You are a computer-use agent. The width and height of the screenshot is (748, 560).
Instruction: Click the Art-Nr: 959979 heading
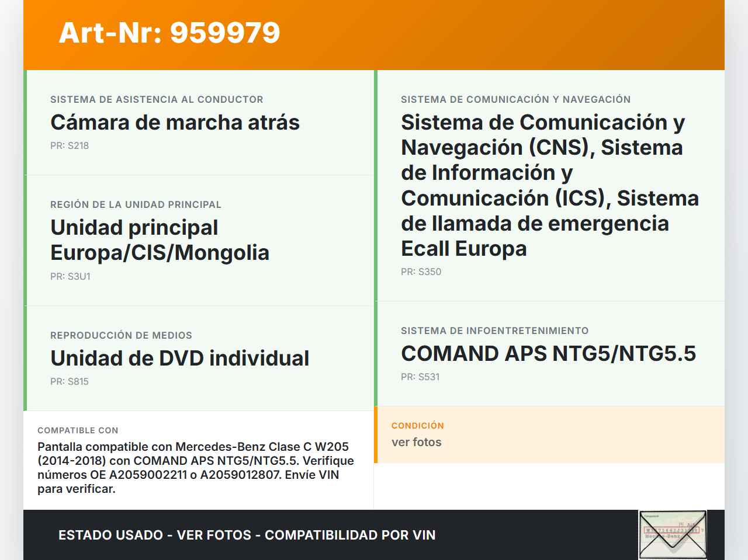click(169, 33)
